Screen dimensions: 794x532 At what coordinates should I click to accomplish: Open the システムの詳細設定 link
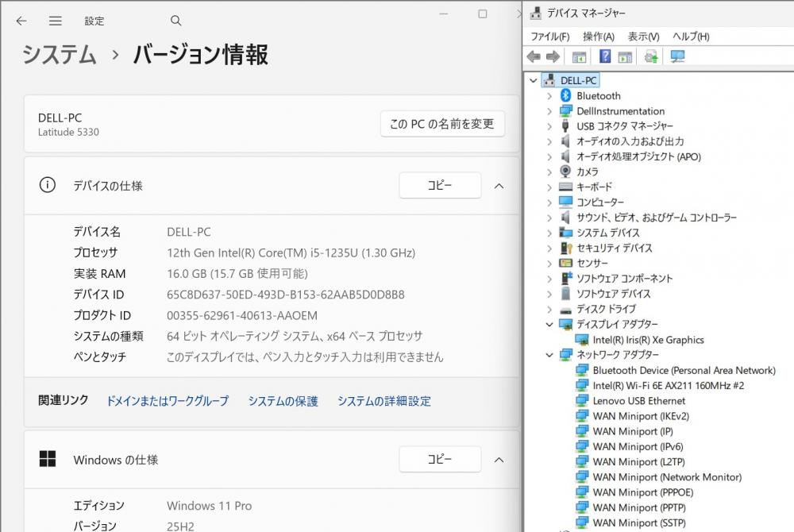(x=384, y=401)
